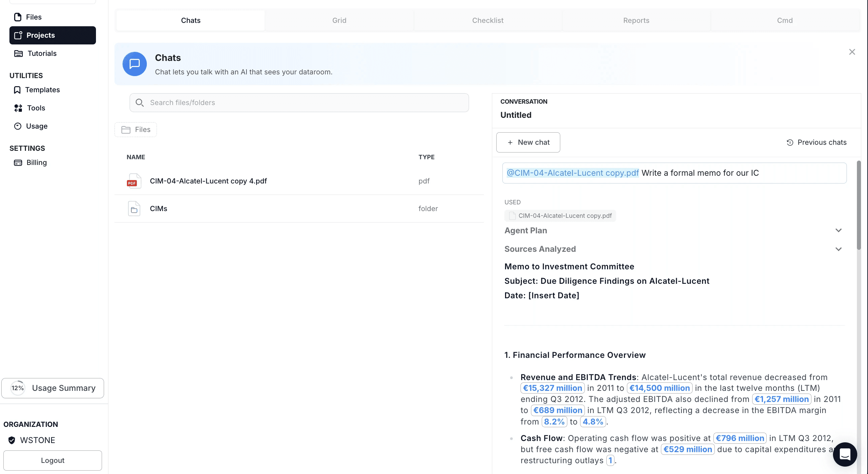This screenshot has height=474, width=868.
Task: Click the CIMs folder icon
Action: click(x=134, y=208)
